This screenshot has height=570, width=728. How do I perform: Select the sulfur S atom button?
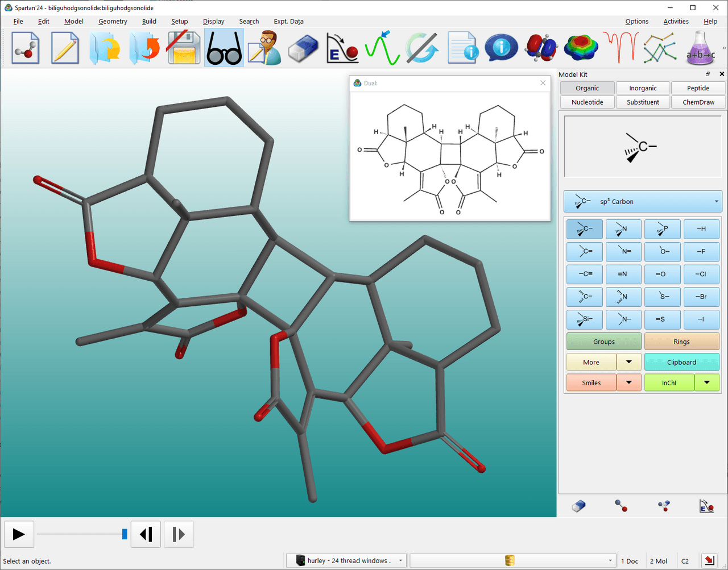(x=663, y=297)
